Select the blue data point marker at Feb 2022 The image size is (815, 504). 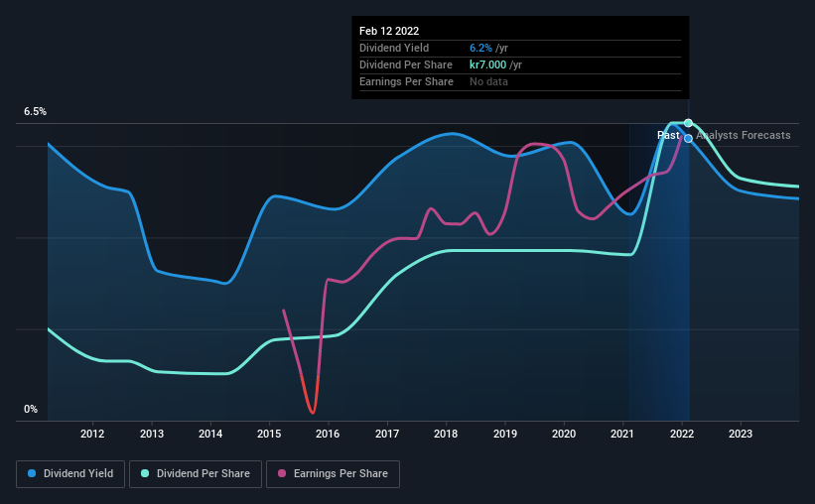point(688,138)
